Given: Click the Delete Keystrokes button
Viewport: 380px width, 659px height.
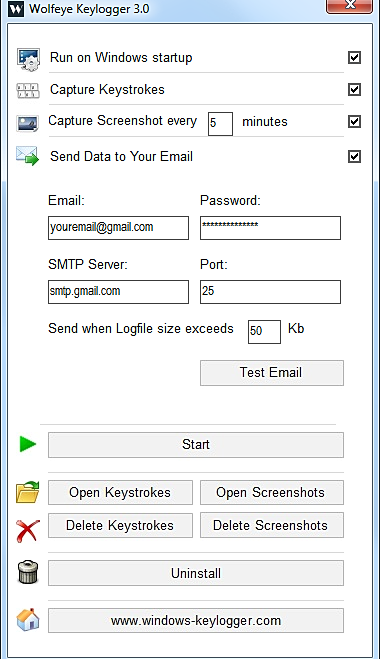Looking at the screenshot, I should click(120, 525).
